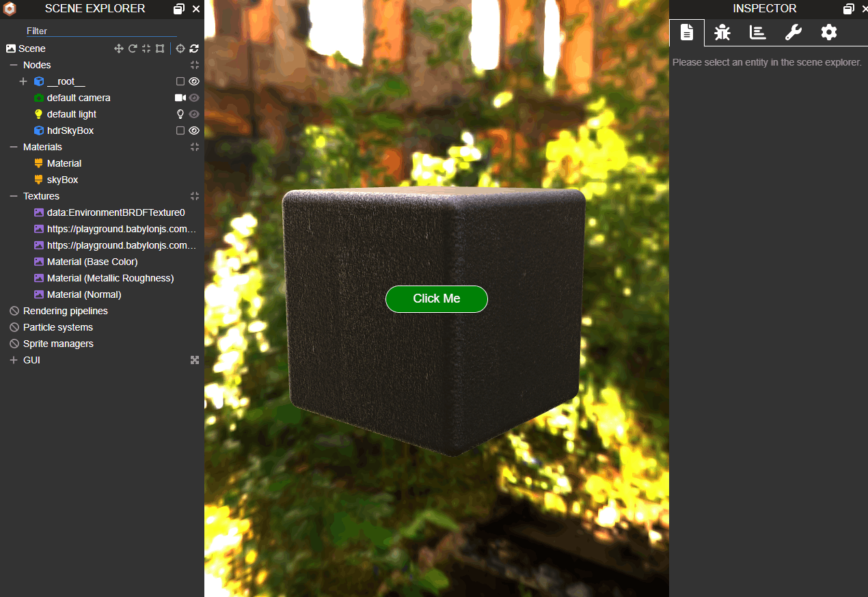Select the hdrSkyBox node
Image resolution: width=868 pixels, height=597 pixels.
(x=70, y=130)
